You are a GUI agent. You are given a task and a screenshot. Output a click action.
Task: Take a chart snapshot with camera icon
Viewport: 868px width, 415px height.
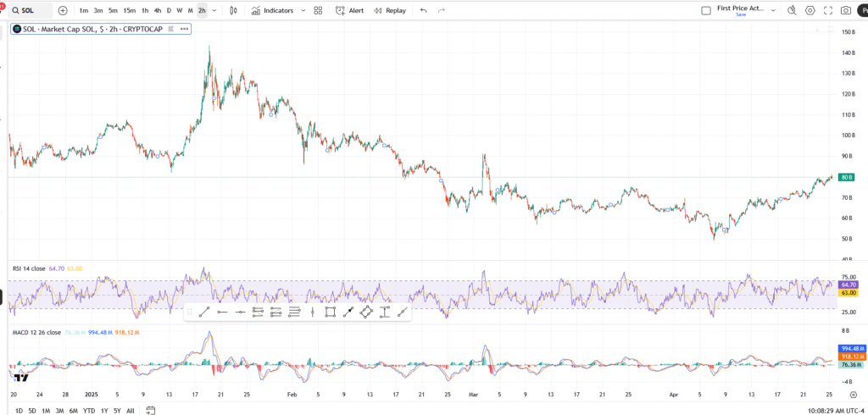click(845, 11)
